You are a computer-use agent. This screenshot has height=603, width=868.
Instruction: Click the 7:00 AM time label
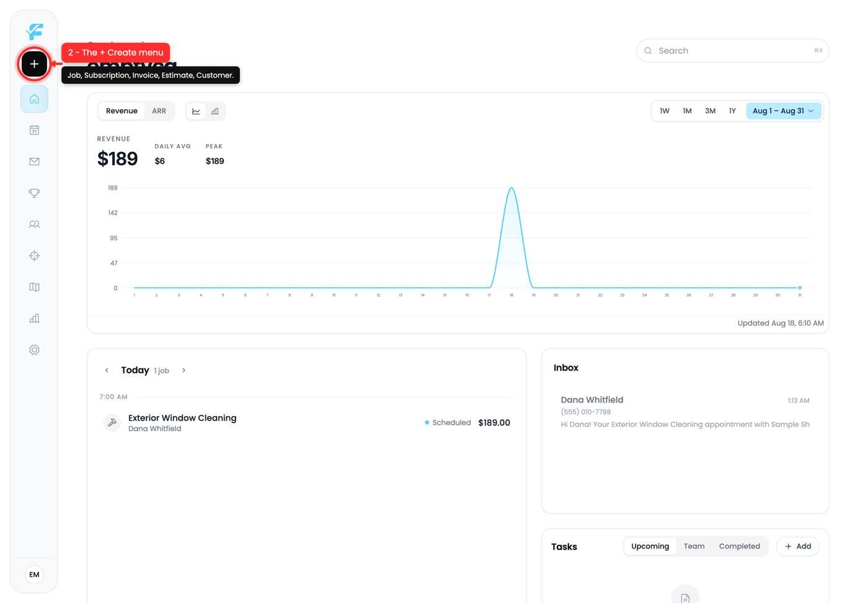point(113,397)
